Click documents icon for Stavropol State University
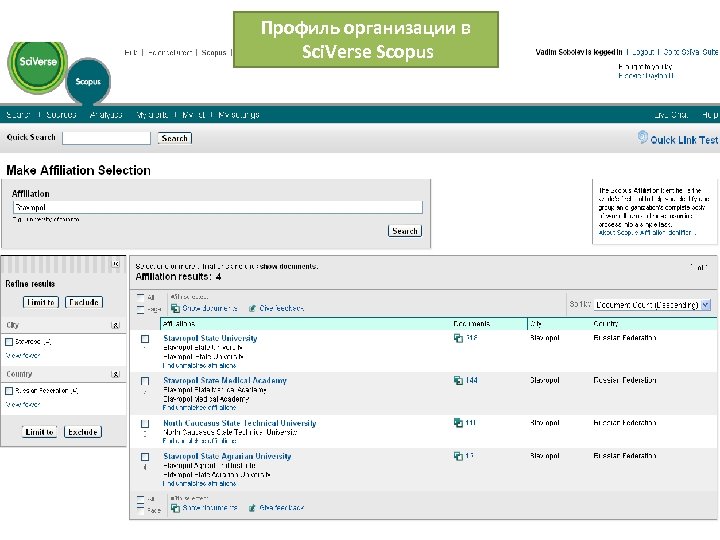 [x=458, y=338]
